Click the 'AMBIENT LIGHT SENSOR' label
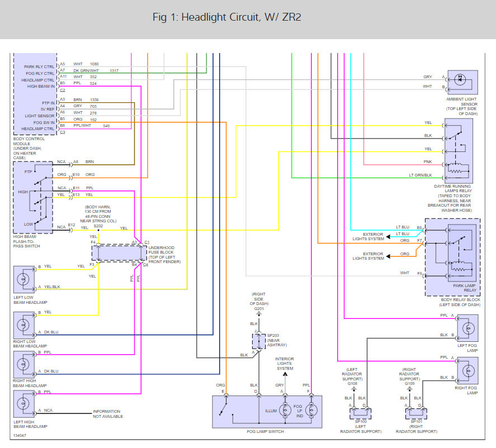 (461, 102)
